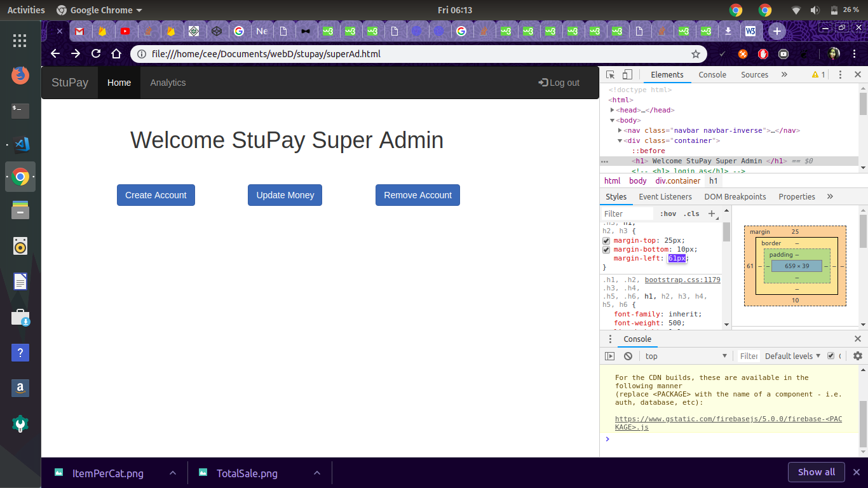Screen dimensions: 868x488
Task: Open TotalSale.png download options chevron
Action: click(316, 473)
